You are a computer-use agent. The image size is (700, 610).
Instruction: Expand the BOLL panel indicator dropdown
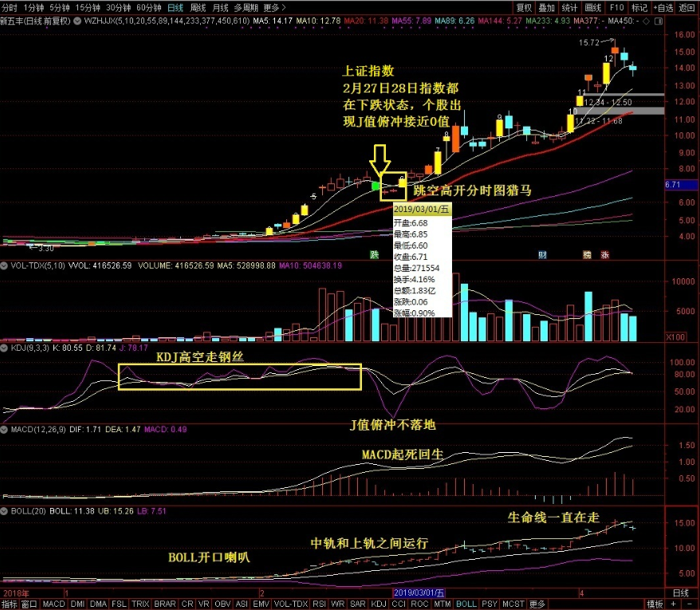(4, 511)
